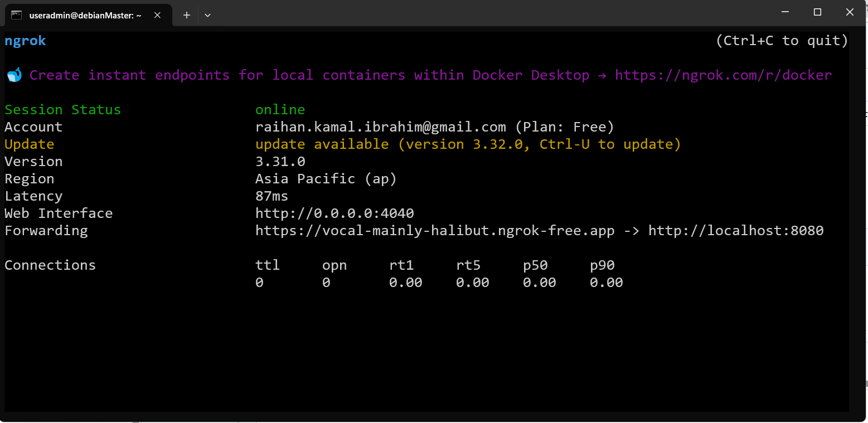
Task: Open a new terminal tab with plus
Action: (187, 15)
